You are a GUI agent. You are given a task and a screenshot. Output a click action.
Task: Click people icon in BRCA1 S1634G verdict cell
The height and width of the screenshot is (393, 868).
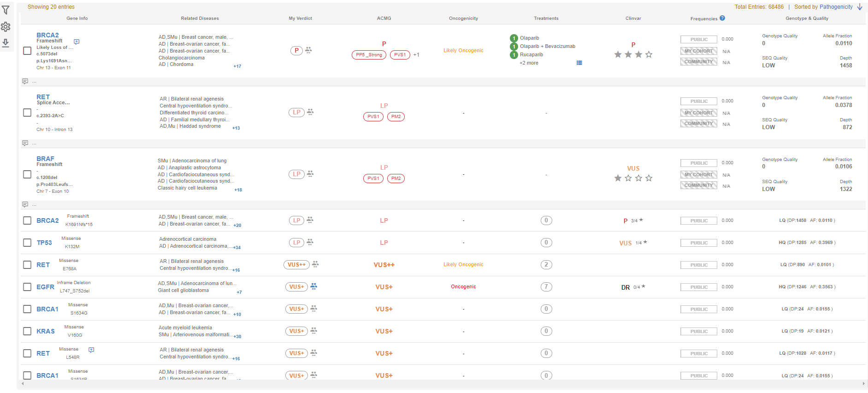(313, 308)
